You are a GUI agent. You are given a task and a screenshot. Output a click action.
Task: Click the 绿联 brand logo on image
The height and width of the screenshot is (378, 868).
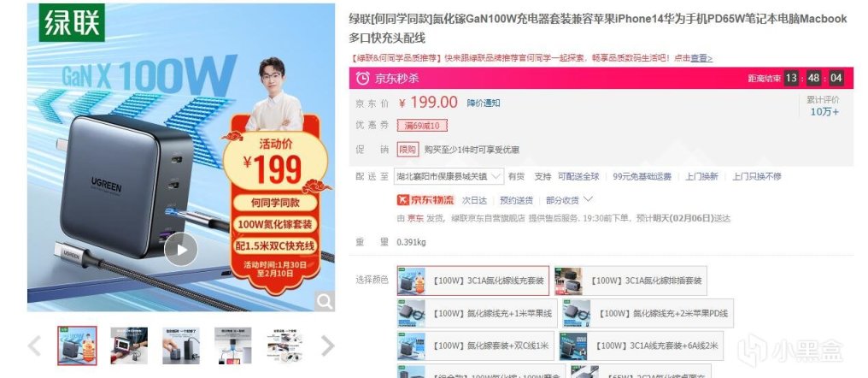coord(72,22)
